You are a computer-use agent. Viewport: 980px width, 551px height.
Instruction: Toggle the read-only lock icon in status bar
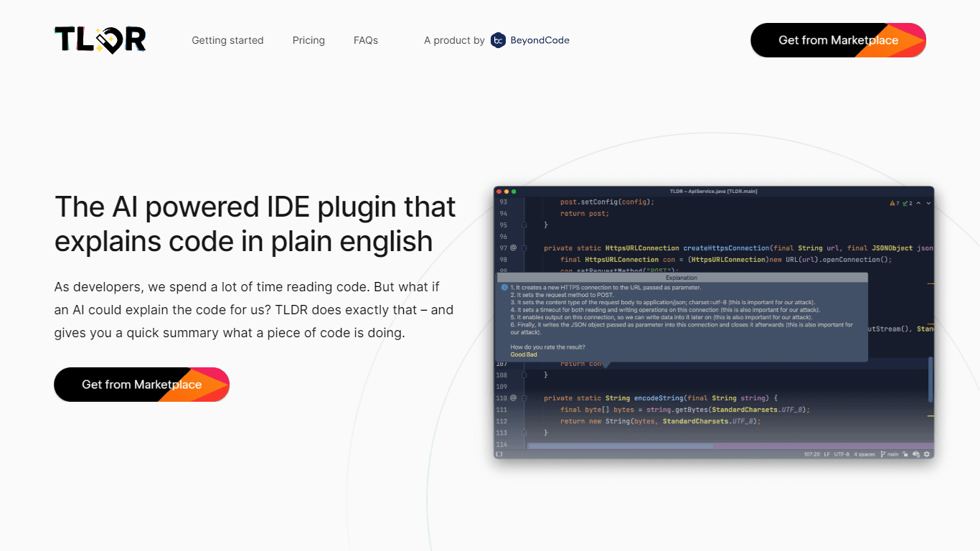905,454
